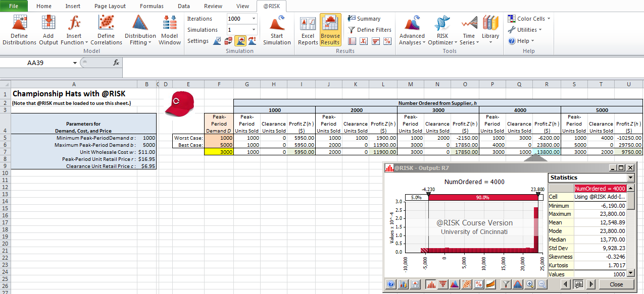Click Define Distributions in @RISK ribbon

pos(19,30)
